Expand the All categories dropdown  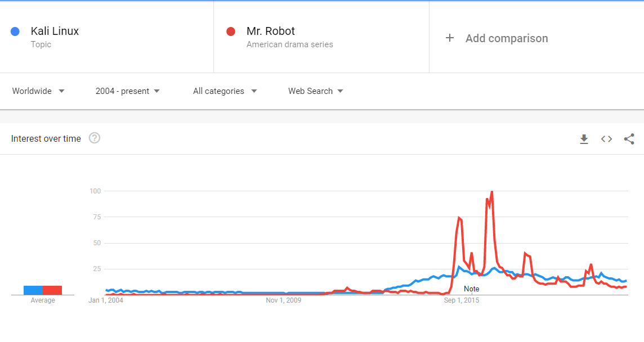click(x=225, y=91)
